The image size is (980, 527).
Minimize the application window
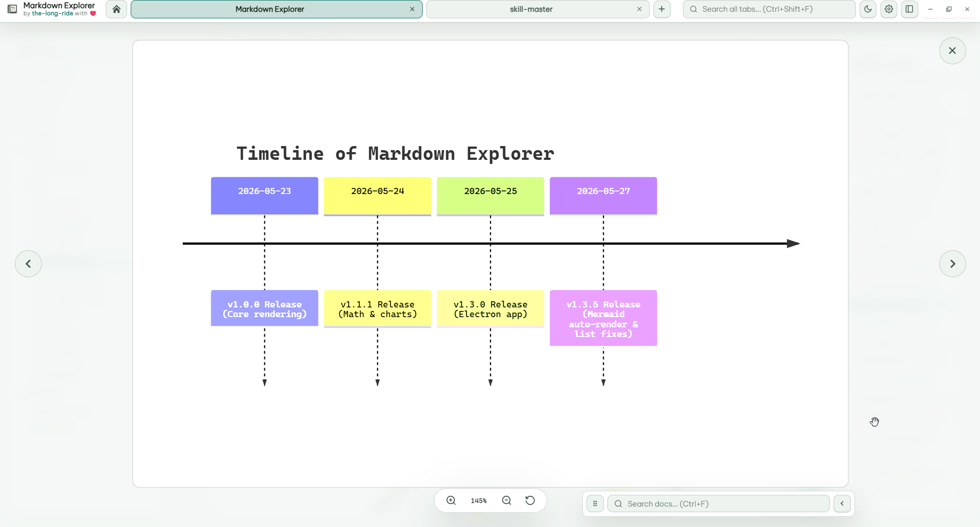click(930, 9)
